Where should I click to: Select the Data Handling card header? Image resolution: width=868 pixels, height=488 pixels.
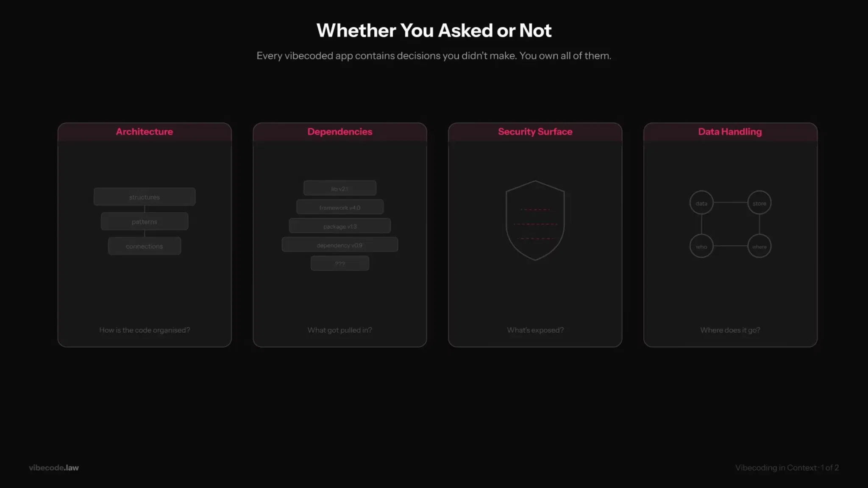click(x=730, y=132)
